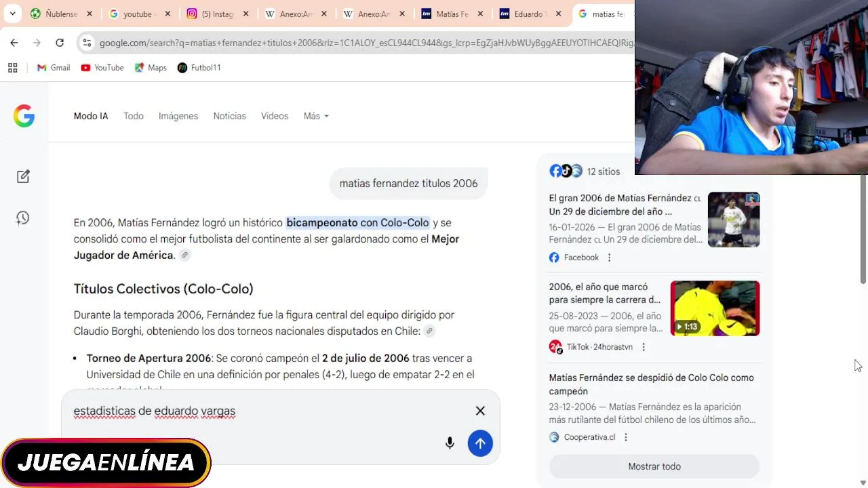
Task: Close the second Wikipedia Anexo tab
Action: point(402,14)
